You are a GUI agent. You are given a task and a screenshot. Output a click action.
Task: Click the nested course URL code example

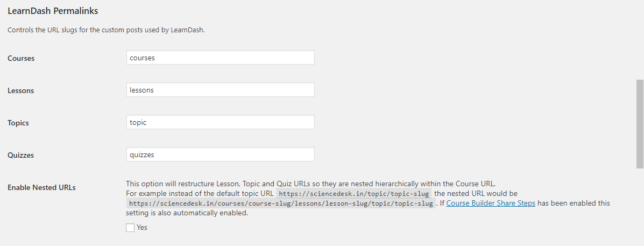click(x=281, y=203)
